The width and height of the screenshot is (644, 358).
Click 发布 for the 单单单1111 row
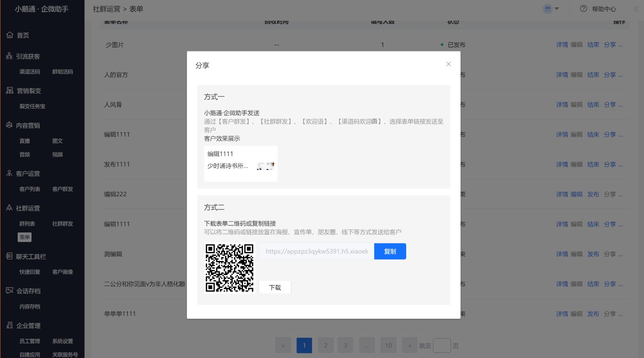[x=593, y=314]
